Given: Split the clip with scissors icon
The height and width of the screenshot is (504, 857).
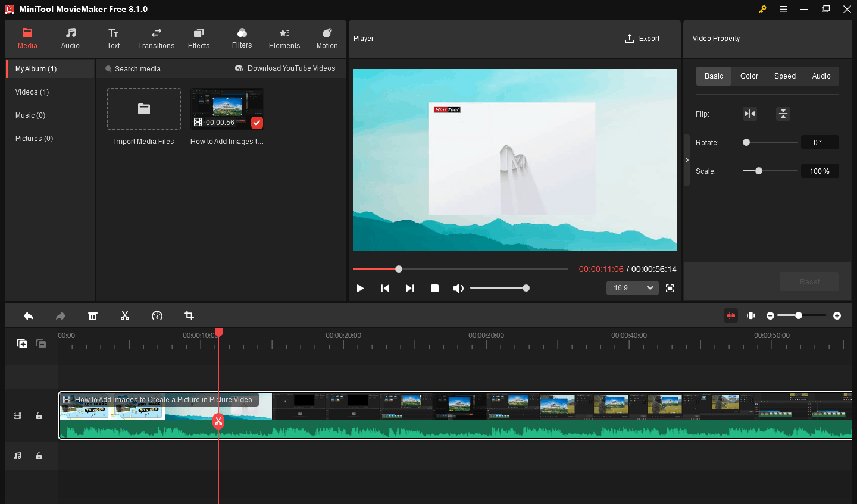Looking at the screenshot, I should point(125,316).
